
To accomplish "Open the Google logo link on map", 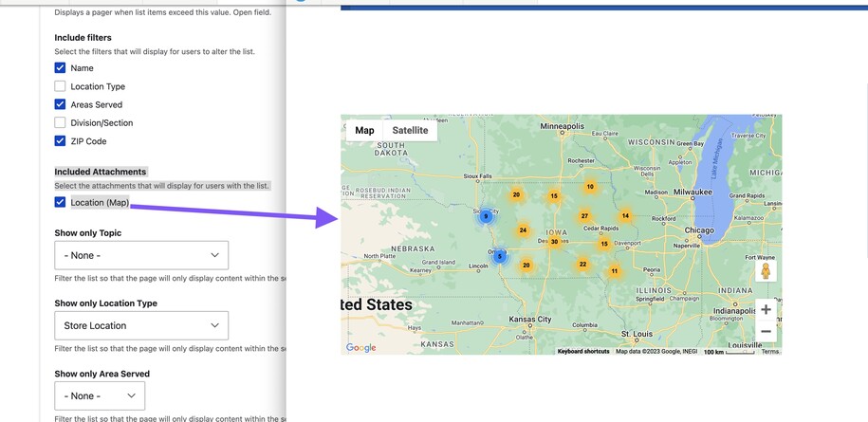I will [x=361, y=348].
